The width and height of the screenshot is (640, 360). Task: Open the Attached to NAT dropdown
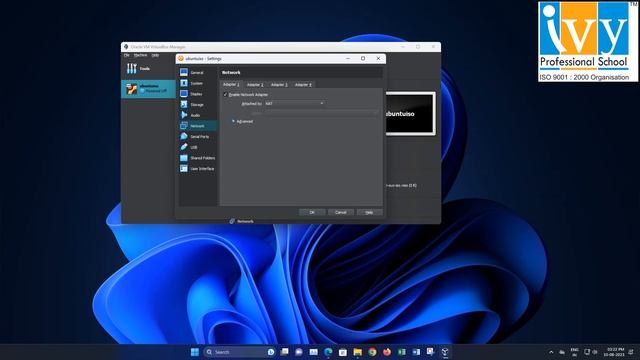[x=294, y=104]
